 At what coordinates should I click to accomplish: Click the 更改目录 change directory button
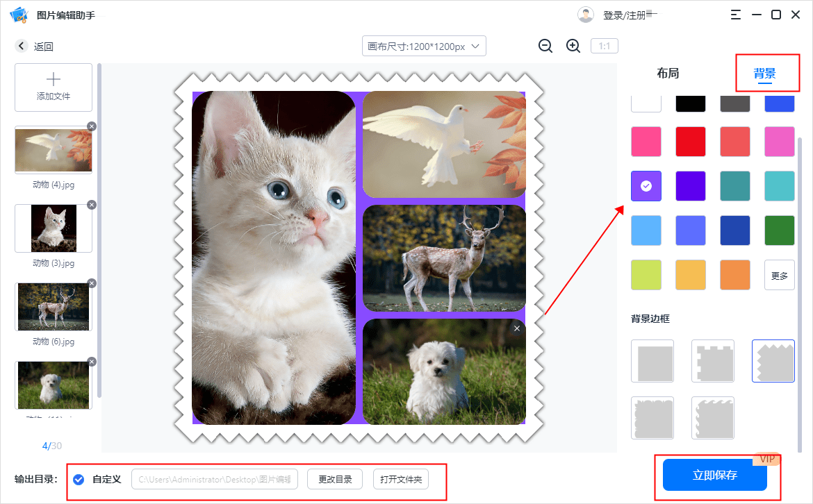[x=334, y=479]
